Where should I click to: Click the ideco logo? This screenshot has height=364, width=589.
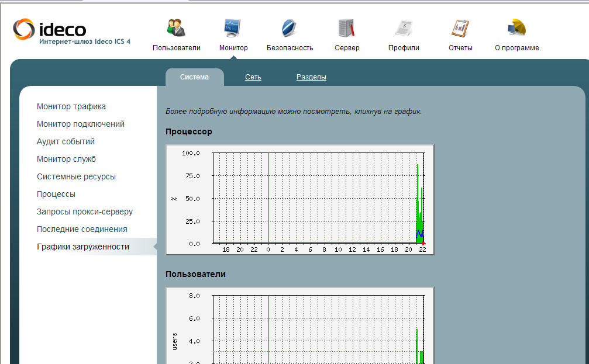pos(50,29)
